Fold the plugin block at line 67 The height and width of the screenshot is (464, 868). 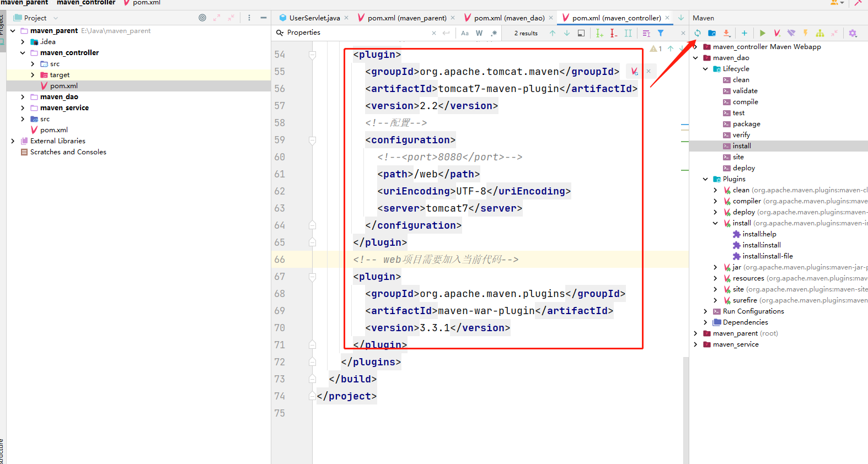tap(312, 277)
